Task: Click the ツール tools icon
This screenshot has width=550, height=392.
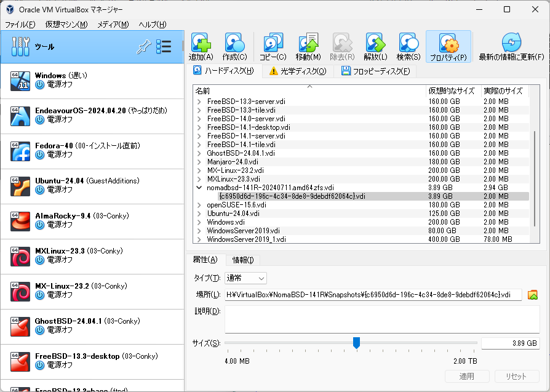Action: 21,46
